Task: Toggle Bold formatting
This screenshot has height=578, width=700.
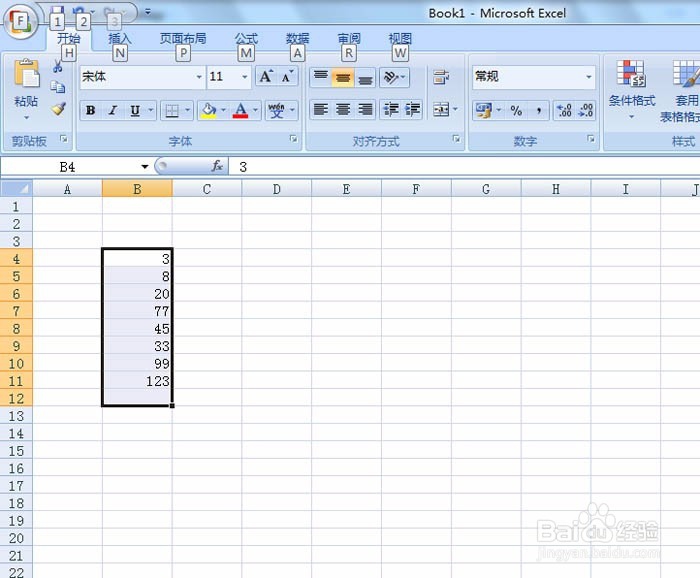Action: [91, 110]
